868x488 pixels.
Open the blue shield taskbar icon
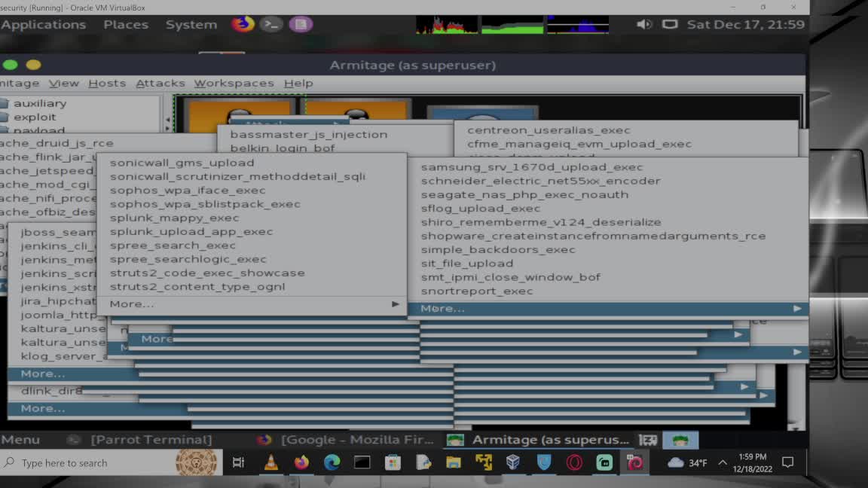[x=543, y=462]
